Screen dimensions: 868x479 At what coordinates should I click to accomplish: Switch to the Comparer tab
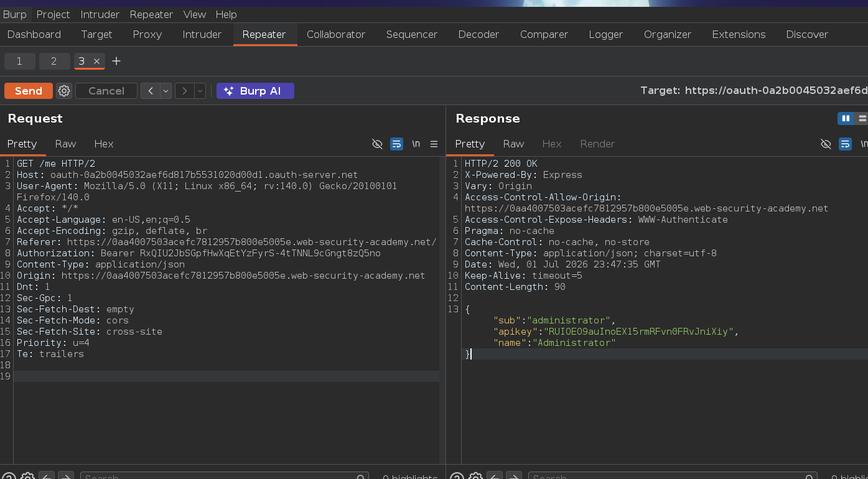click(x=544, y=34)
